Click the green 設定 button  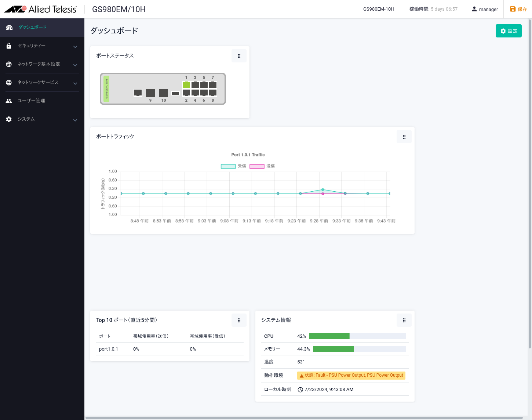pos(509,31)
